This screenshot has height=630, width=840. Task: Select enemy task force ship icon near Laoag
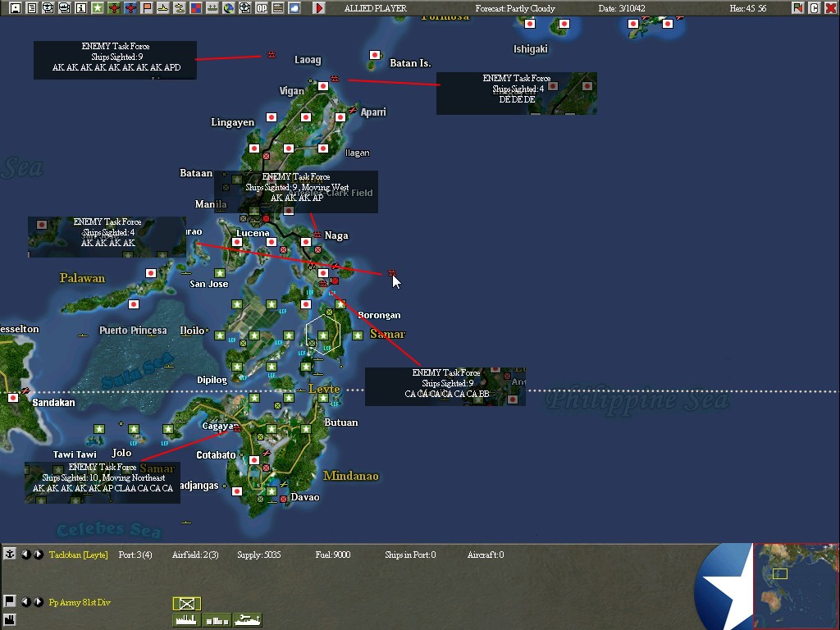coord(272,55)
